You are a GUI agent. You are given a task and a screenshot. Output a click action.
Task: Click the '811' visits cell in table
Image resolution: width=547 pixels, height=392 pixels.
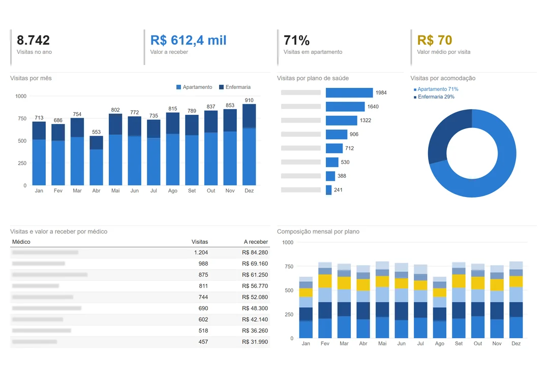[203, 286]
